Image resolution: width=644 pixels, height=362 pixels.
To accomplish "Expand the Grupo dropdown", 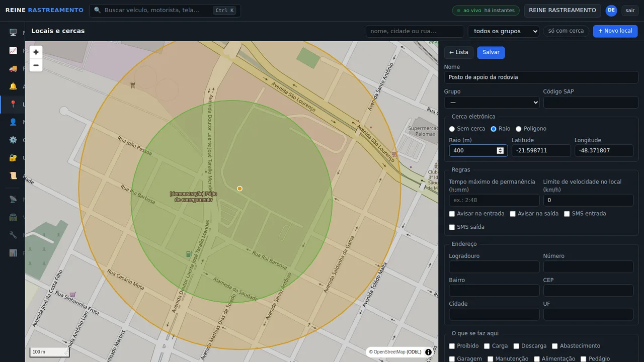I will pos(492,102).
